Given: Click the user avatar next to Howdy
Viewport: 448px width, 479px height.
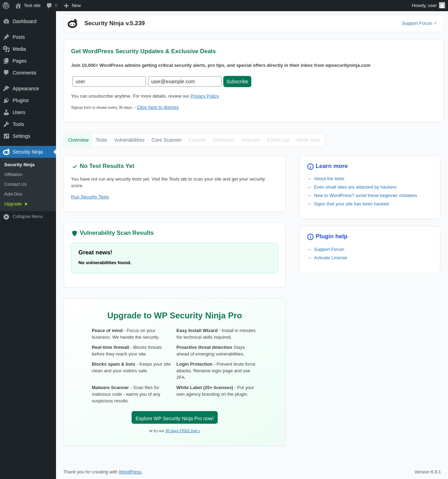Looking at the screenshot, I should pos(442,6).
